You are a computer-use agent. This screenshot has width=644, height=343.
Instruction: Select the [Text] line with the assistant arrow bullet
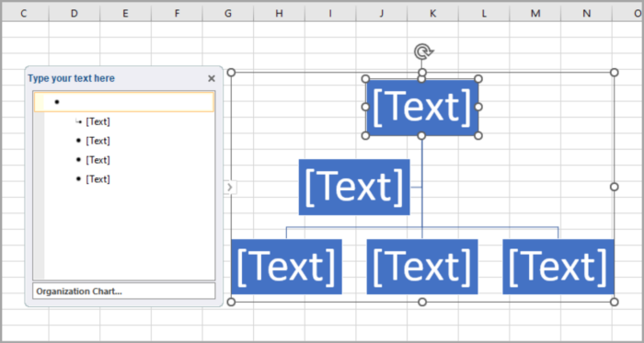[98, 121]
